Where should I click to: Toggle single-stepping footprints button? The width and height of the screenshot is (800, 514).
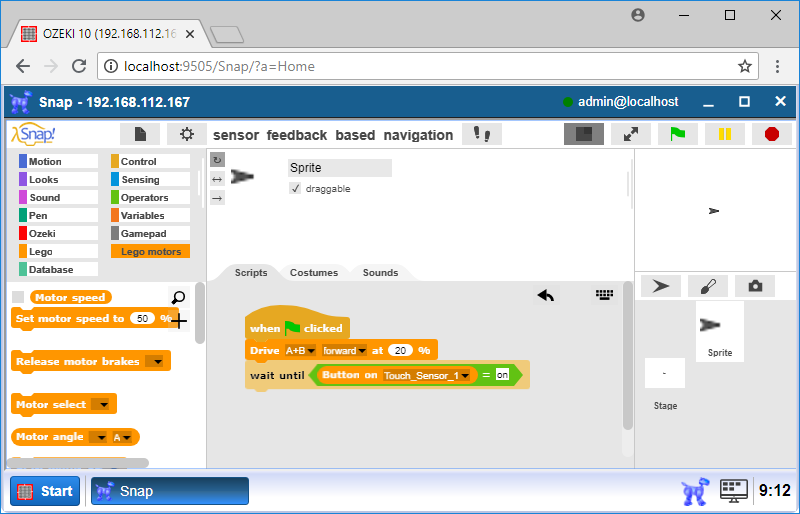[x=482, y=134]
